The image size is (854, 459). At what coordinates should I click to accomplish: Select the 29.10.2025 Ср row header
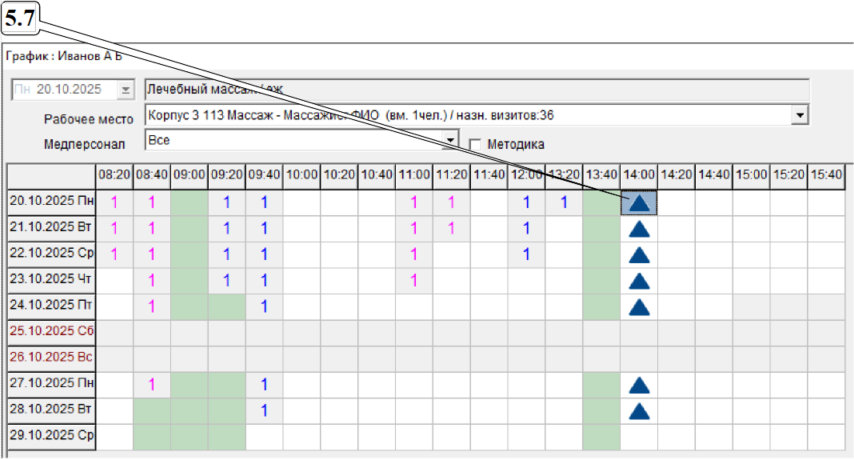[50, 437]
